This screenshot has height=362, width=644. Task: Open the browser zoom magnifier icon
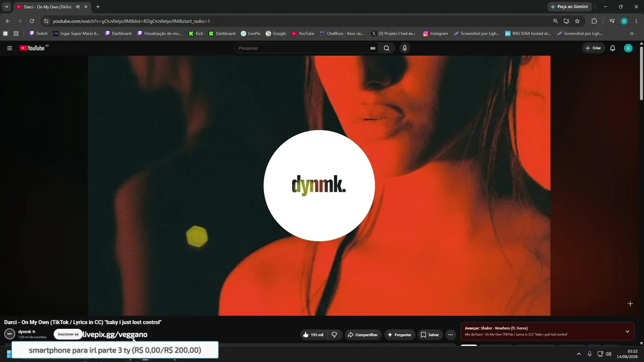pos(555,21)
